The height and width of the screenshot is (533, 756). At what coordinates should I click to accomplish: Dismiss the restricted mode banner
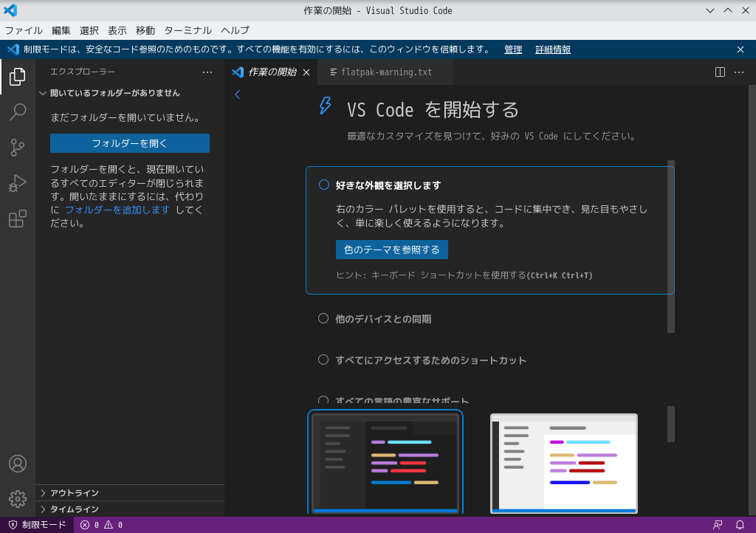tap(740, 49)
